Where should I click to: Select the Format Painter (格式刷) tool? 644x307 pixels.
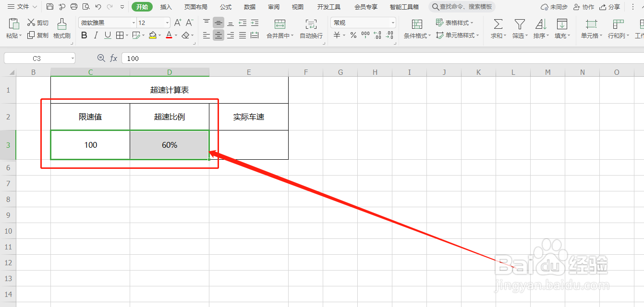[x=62, y=28]
